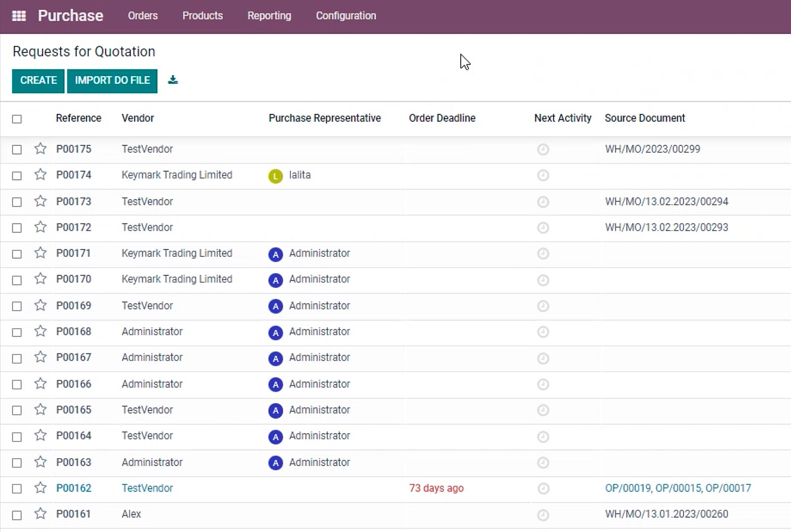Sort by the Reference column header
Image resolution: width=791 pixels, height=532 pixels.
pyautogui.click(x=78, y=118)
